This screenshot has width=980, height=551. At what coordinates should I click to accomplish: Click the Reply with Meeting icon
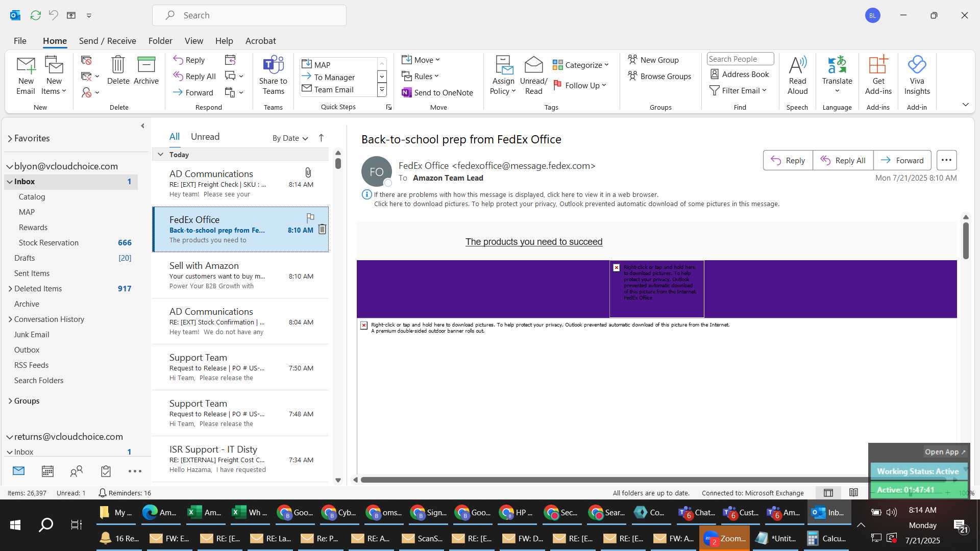pos(230,60)
